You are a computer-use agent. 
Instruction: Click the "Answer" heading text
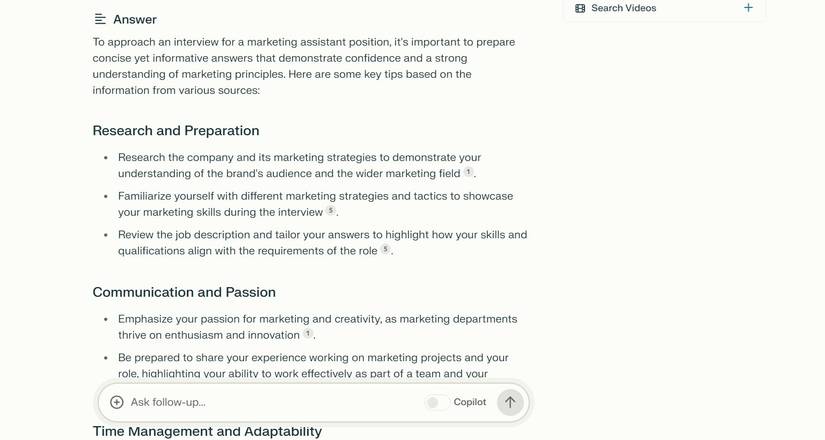point(135,19)
